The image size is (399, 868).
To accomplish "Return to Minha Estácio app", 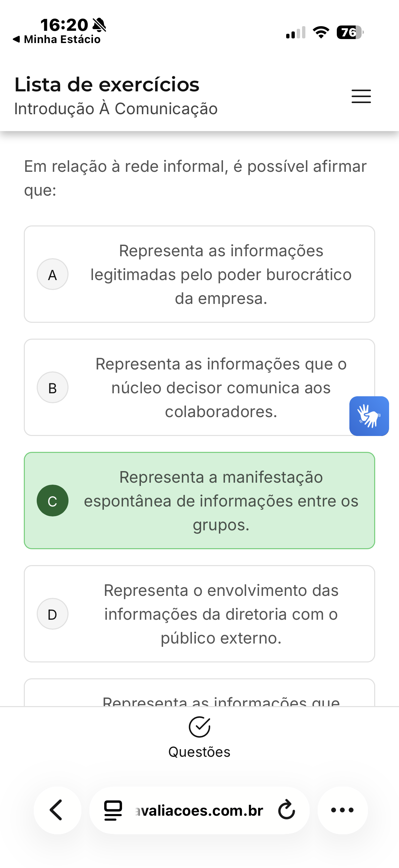I will 57,39.
